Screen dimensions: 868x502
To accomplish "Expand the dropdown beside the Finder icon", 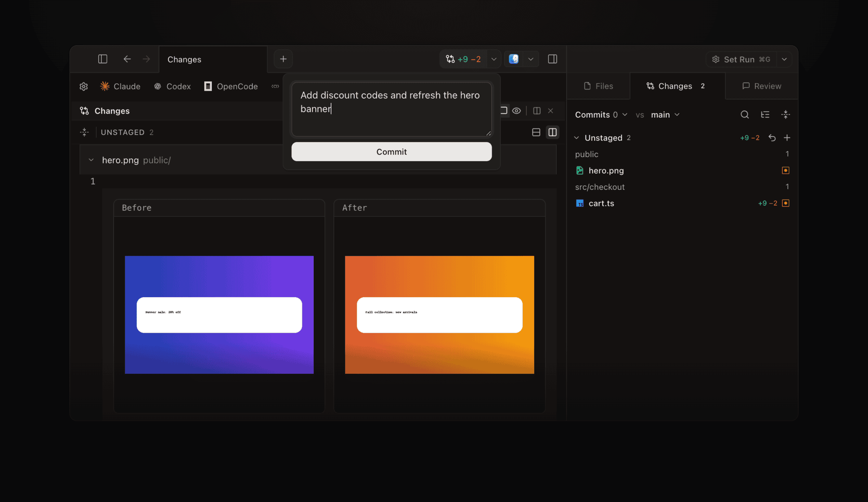I will tap(531, 59).
